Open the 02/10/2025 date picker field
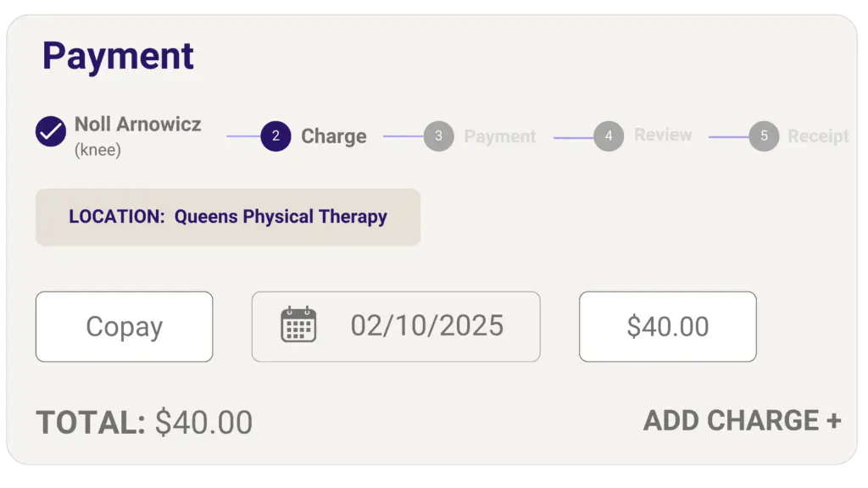 396,327
